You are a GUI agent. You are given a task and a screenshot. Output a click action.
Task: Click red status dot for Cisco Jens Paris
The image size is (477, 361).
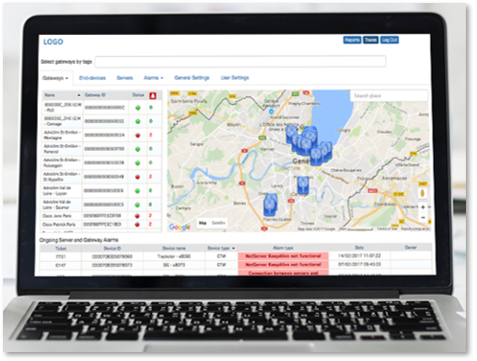click(x=137, y=216)
